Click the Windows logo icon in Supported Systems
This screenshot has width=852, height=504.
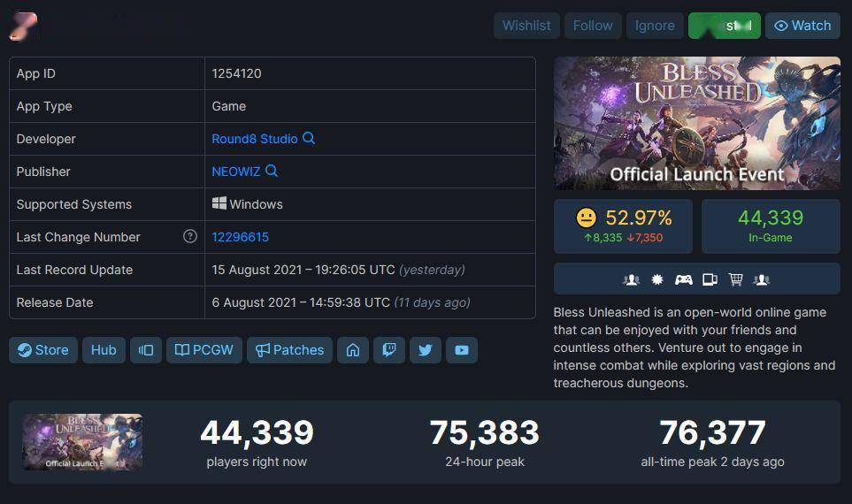click(219, 203)
